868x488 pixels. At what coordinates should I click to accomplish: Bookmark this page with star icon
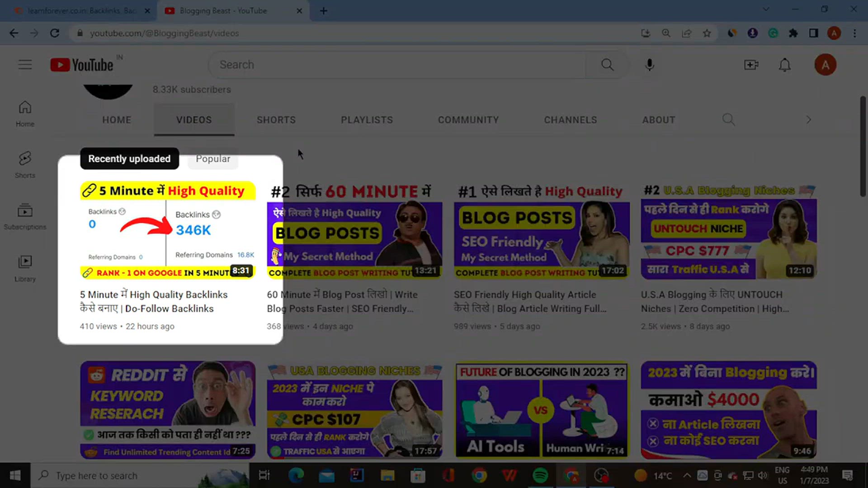click(707, 33)
